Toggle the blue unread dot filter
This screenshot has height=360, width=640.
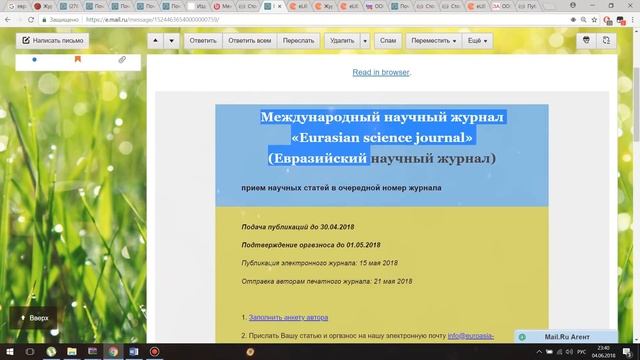pos(34,60)
